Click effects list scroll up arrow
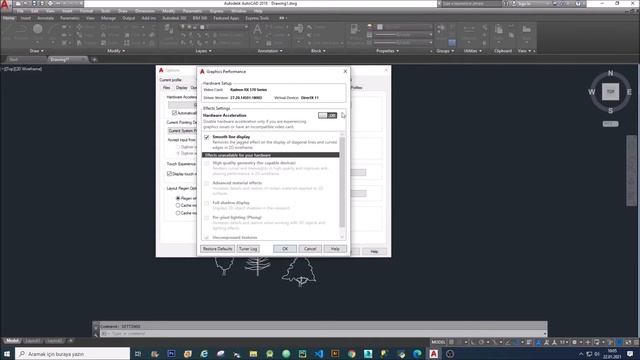This screenshot has width=640, height=360. tap(342, 134)
